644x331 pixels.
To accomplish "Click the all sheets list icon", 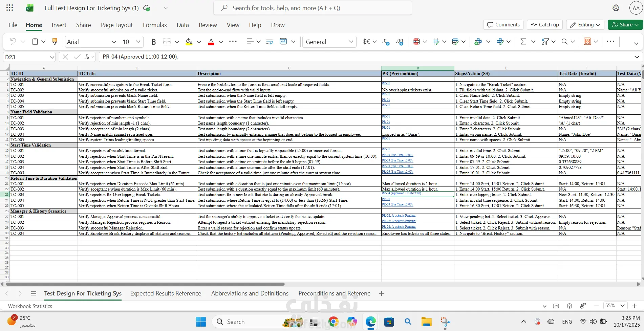I will click(x=34, y=293).
